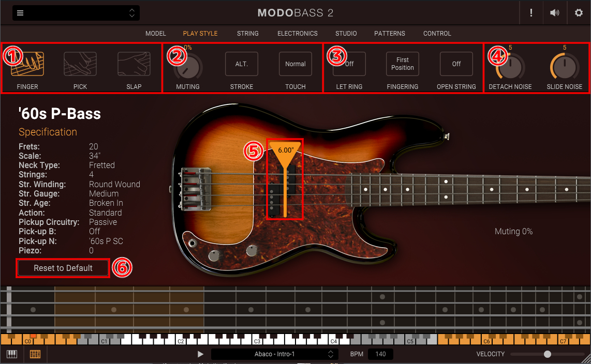591x364 pixels.
Task: Show the piano keyboard view icon
Action: (x=11, y=354)
